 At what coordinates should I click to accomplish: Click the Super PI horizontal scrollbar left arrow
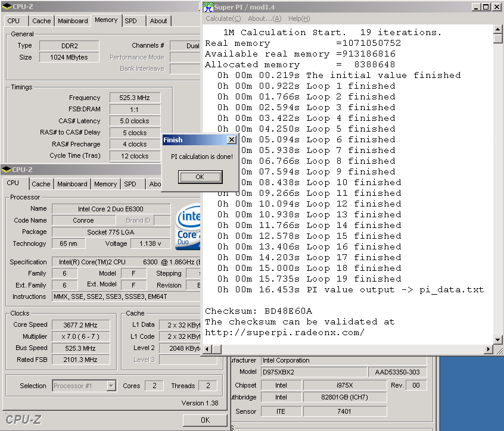(x=207, y=349)
